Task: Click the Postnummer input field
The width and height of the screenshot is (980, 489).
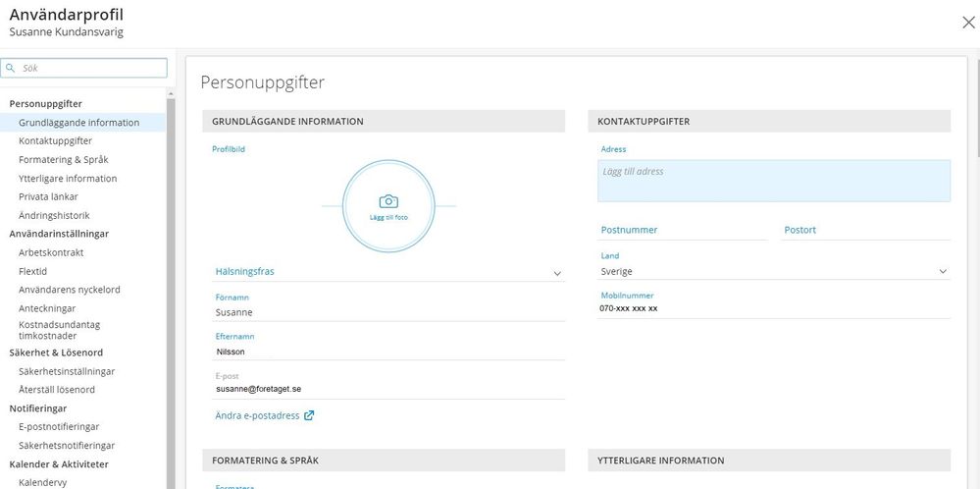Action: 683,230
